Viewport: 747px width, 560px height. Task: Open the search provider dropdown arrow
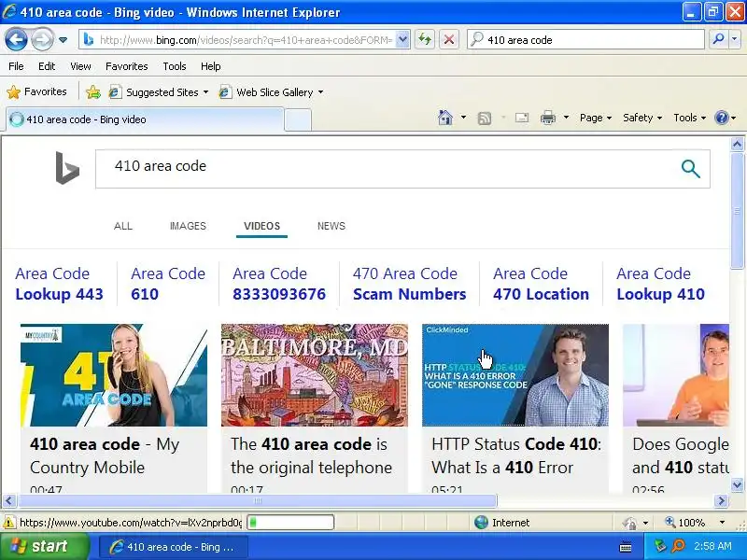point(735,40)
